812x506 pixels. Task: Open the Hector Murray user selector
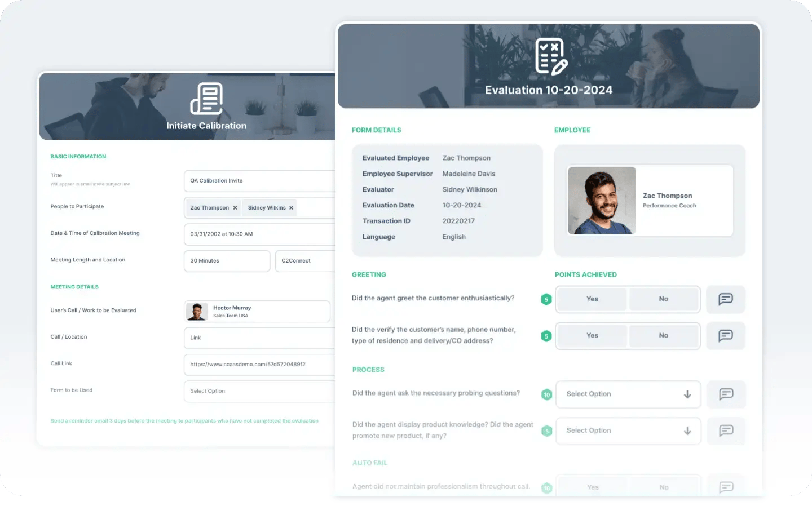pos(257,312)
